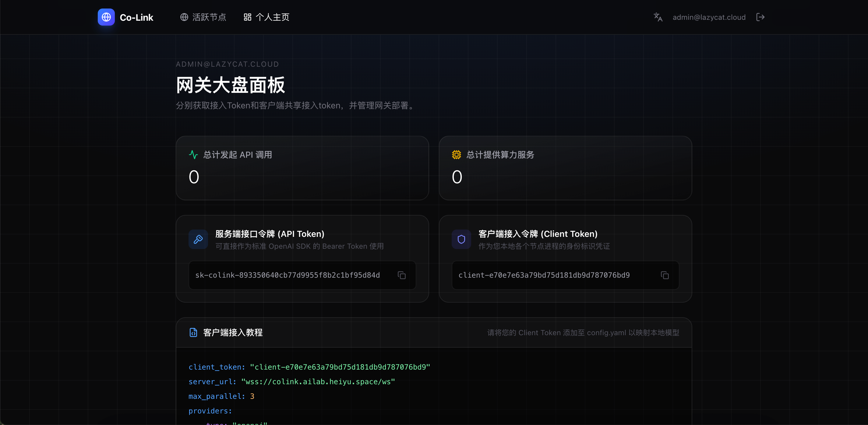
Task: Click admin@lazycat.cloud in the header
Action: pos(709,18)
